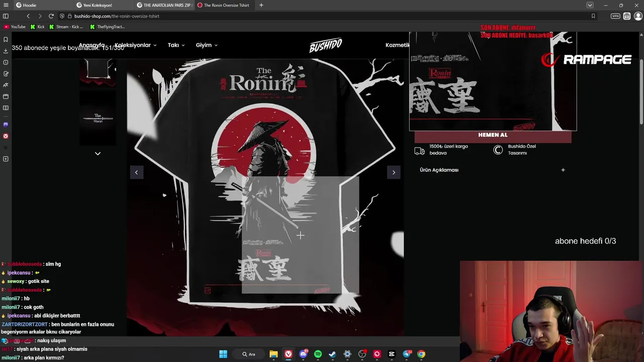
Task: Open CapCut from the taskbar
Action: [x=392, y=354]
